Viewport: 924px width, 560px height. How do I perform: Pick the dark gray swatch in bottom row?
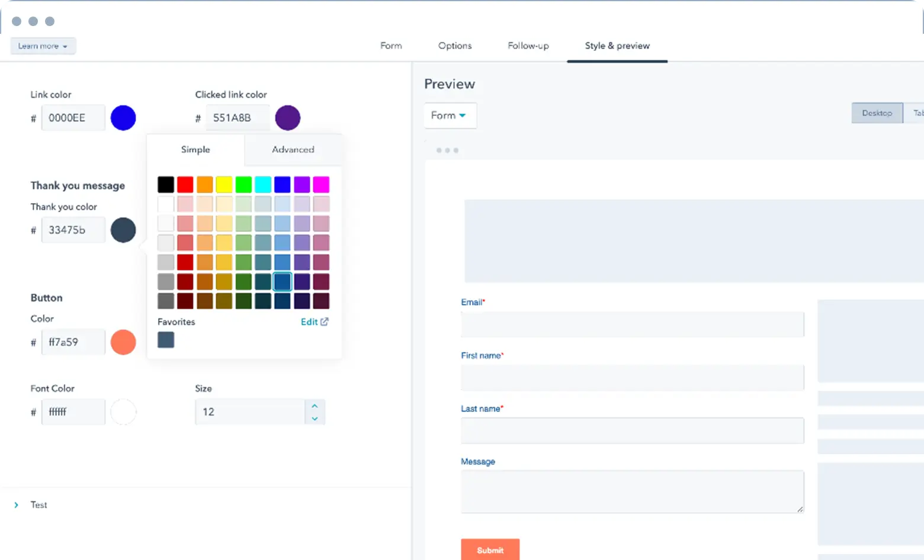166,301
